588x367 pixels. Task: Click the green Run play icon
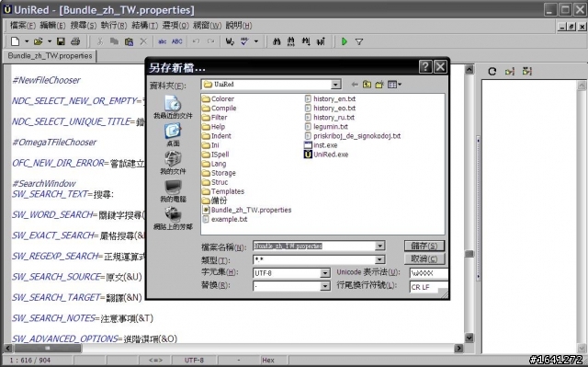coord(345,41)
